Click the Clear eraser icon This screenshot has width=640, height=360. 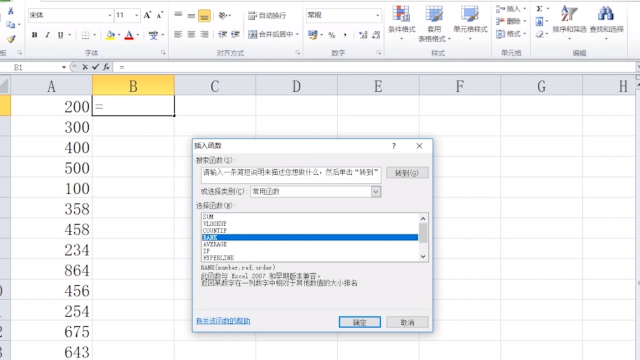pyautogui.click(x=539, y=34)
